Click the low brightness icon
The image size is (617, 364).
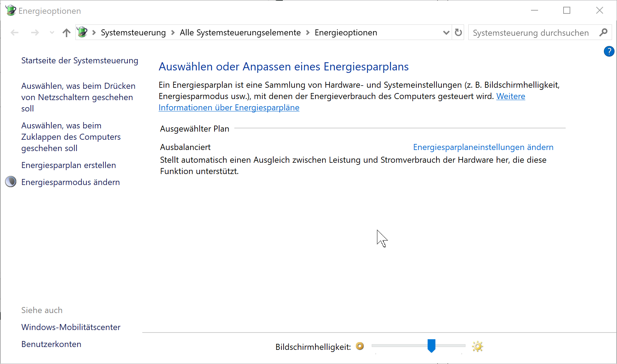(x=360, y=346)
